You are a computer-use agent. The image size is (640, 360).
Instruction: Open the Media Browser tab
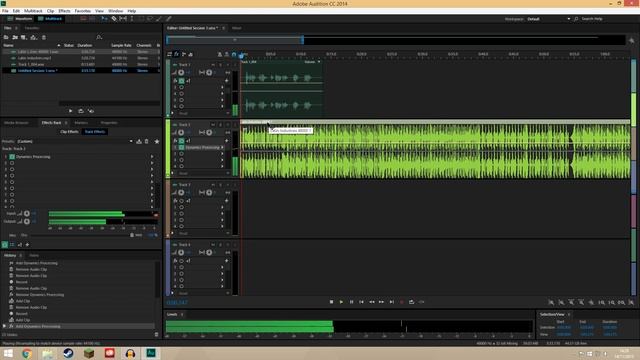click(x=16, y=122)
